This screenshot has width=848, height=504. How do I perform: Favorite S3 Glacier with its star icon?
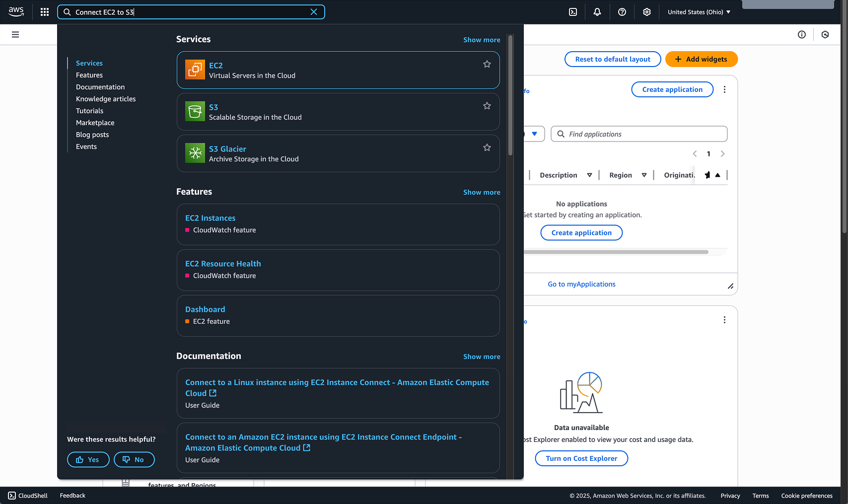pos(487,147)
